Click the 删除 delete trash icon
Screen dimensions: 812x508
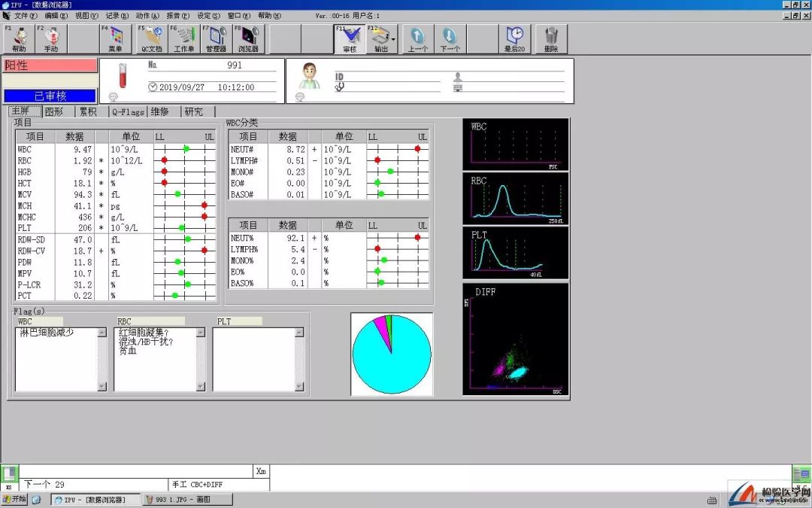552,39
